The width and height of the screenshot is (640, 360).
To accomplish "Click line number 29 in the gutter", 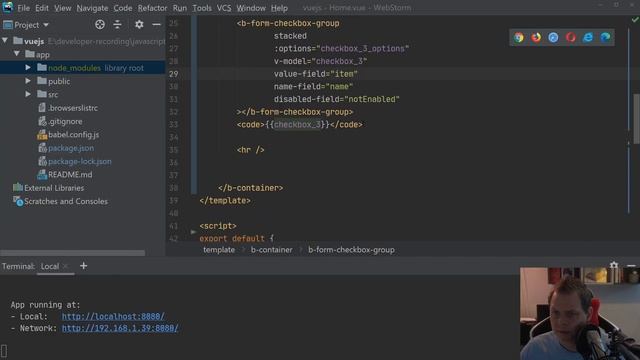I will pyautogui.click(x=173, y=74).
